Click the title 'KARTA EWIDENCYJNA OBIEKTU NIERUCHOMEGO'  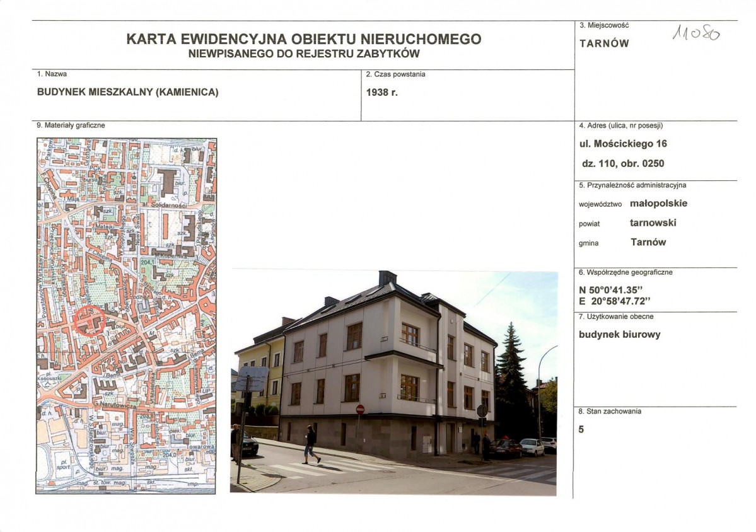click(x=304, y=39)
